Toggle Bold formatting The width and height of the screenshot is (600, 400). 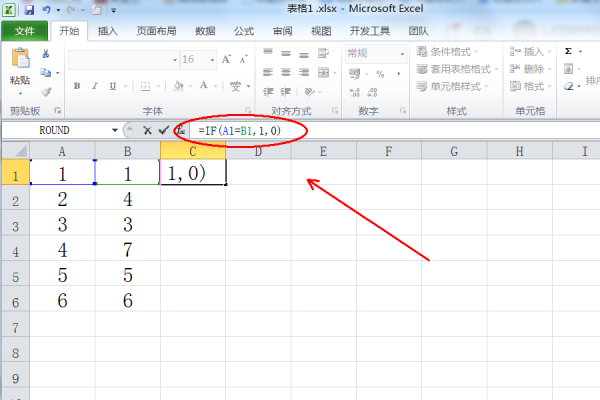tap(77, 86)
